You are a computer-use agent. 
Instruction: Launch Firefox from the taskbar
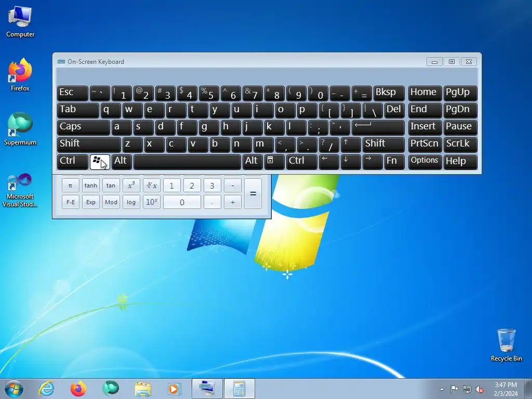[78, 389]
